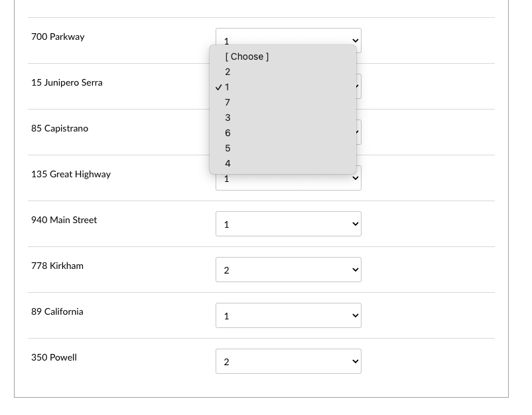
Task: Select option 2 from the open dropdown
Action: tap(228, 72)
